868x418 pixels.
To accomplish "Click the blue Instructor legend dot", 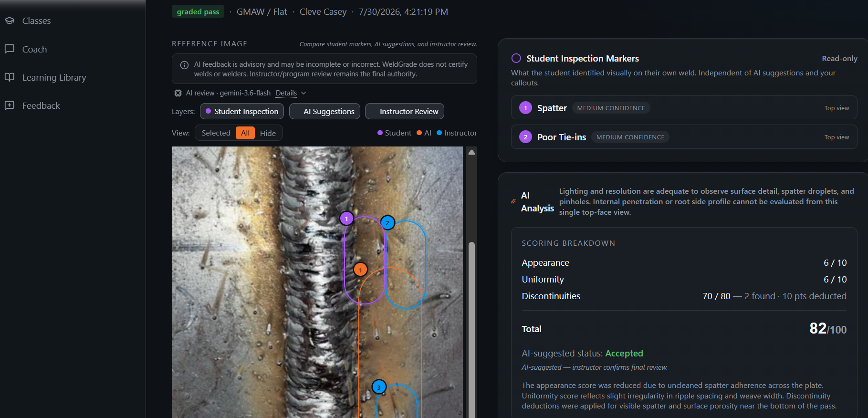I will click(x=439, y=133).
